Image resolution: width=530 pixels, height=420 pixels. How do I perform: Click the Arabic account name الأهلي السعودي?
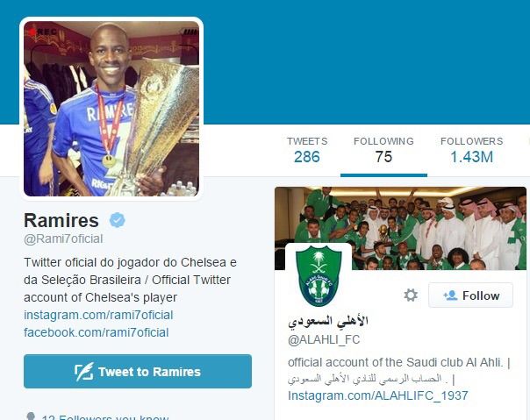(328, 320)
